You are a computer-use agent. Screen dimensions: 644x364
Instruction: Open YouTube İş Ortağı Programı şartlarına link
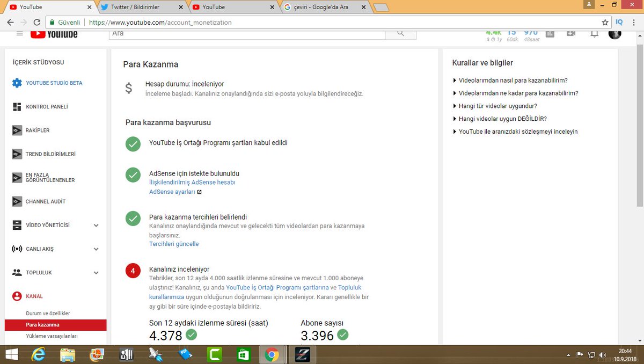pyautogui.click(x=277, y=288)
